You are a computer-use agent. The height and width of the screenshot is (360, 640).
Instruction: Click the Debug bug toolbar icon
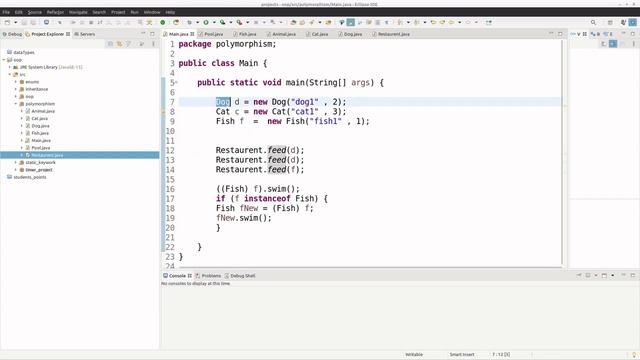tap(189, 22)
